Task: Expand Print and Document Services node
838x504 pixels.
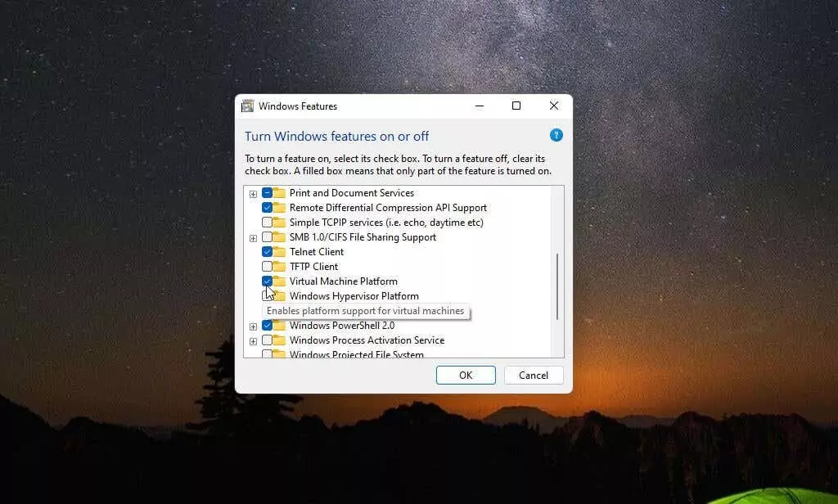Action: (254, 194)
